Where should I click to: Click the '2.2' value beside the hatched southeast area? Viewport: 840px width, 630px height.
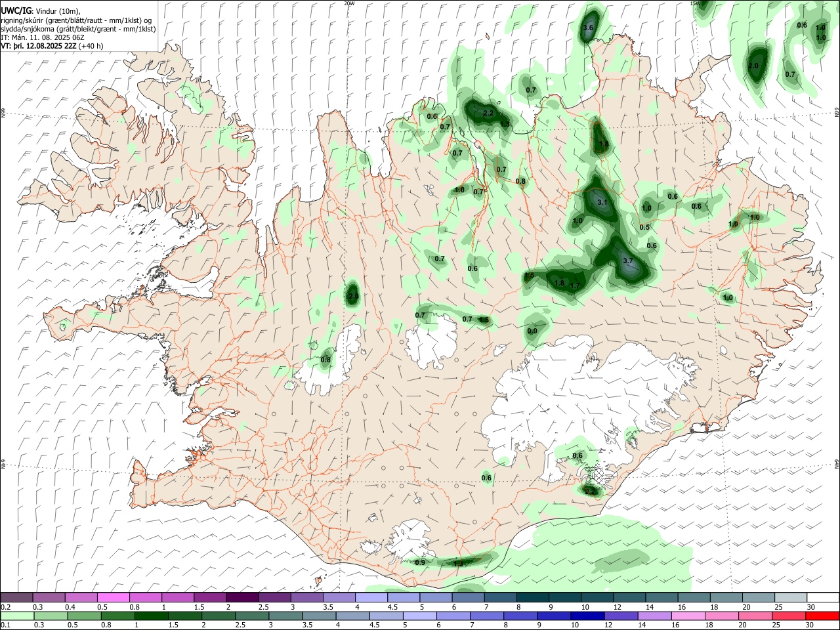coord(589,491)
